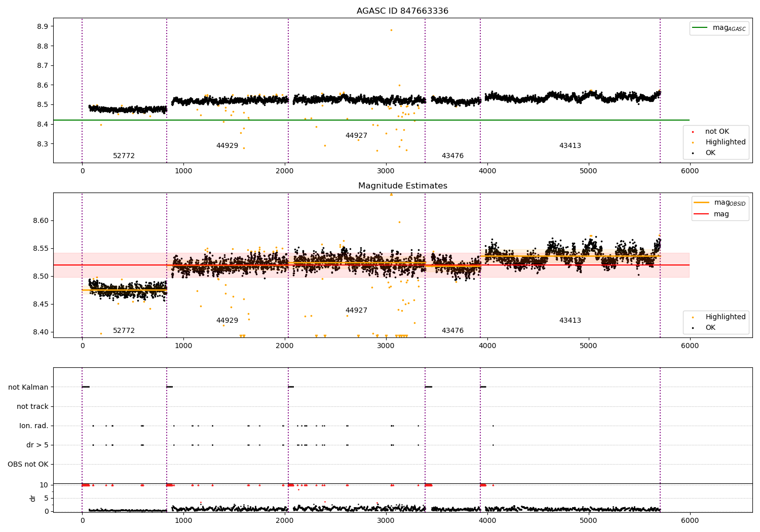Click the 'dr > 5' row label

37,445
